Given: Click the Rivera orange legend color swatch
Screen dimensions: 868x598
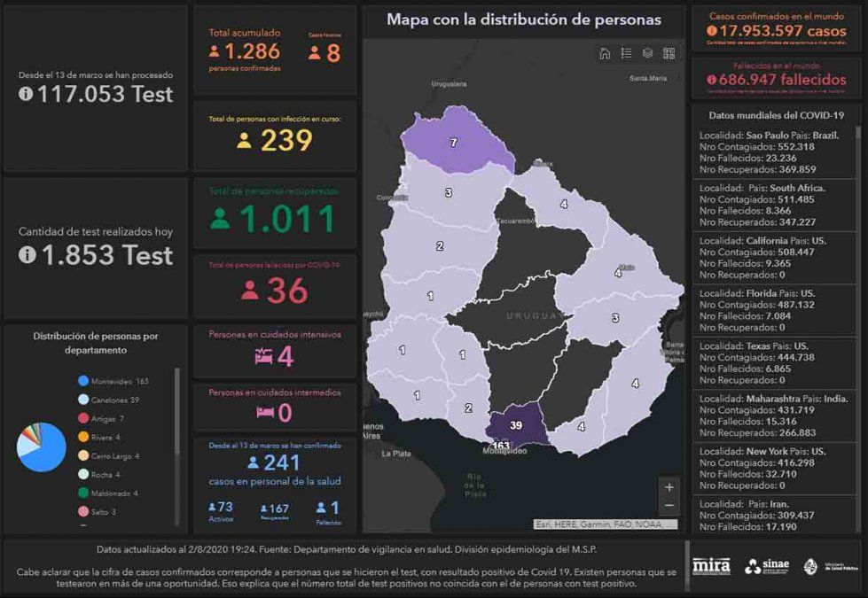Looking at the screenshot, I should 82,437.
